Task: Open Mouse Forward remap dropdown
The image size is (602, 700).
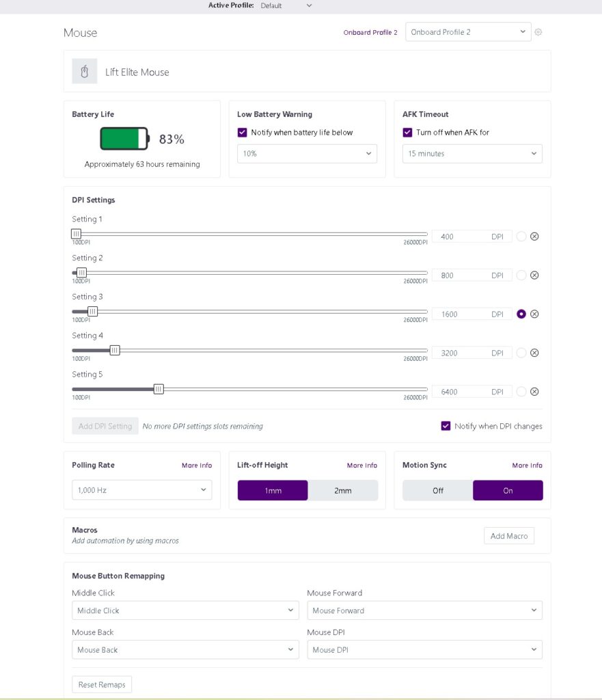Action: coord(424,610)
